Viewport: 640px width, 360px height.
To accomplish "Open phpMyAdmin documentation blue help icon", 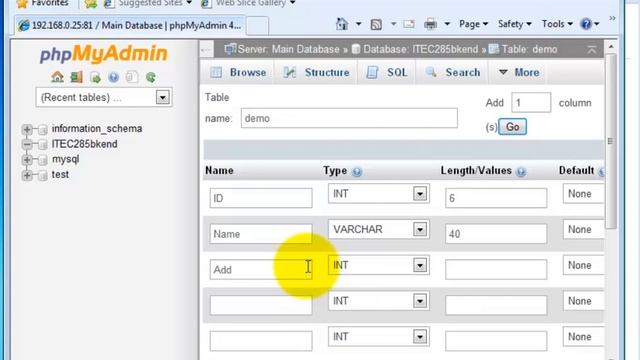I will click(113, 77).
